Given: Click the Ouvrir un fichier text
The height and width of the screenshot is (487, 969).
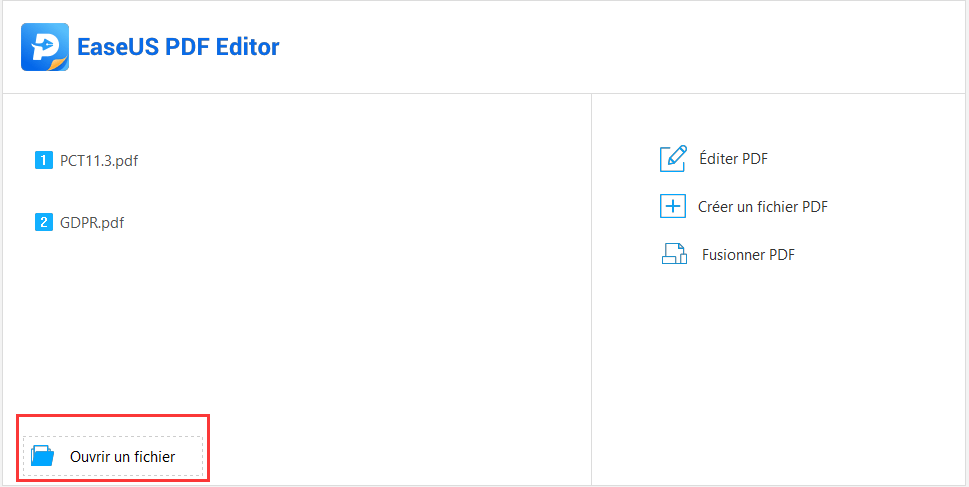Looking at the screenshot, I should (x=122, y=457).
